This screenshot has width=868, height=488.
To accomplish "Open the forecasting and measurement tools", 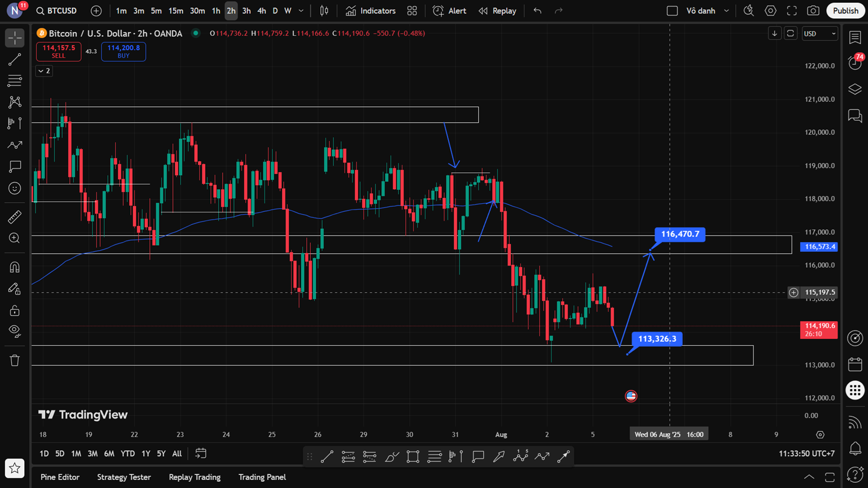I will (x=15, y=124).
